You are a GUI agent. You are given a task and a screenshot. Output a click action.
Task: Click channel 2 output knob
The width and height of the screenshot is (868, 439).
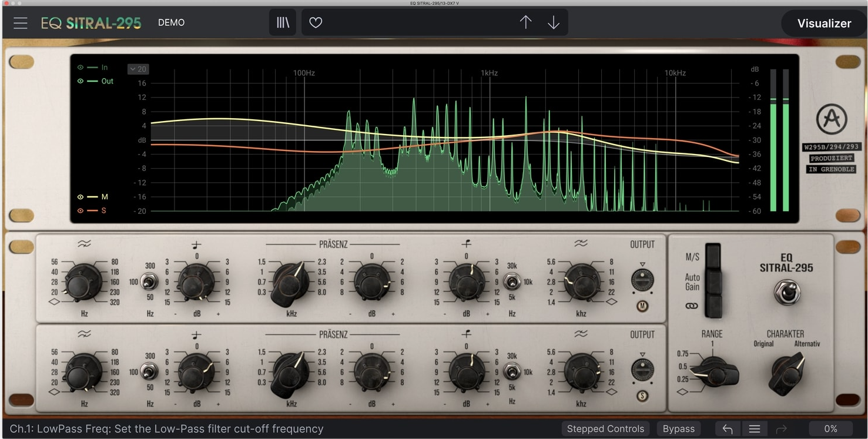[642, 370]
